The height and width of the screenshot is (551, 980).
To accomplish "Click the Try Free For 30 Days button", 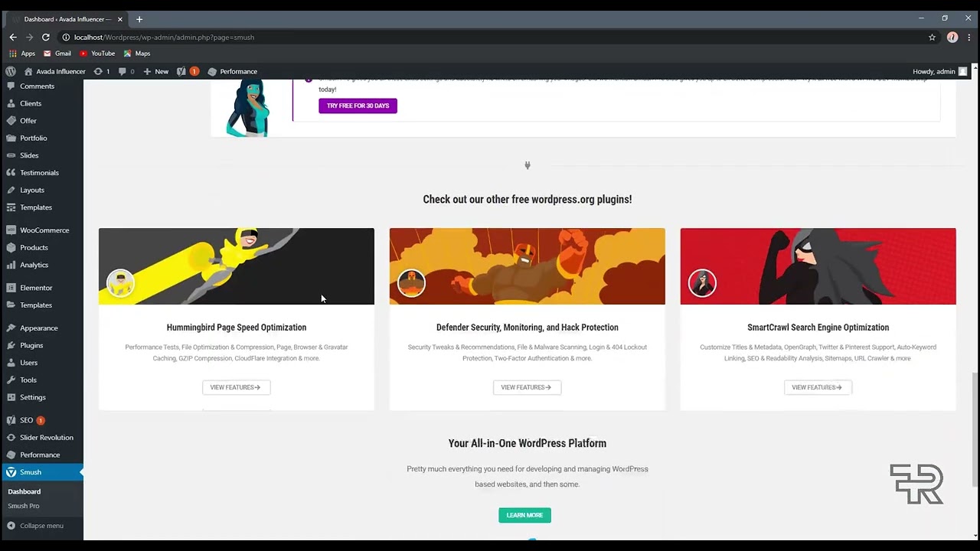I will coord(358,106).
